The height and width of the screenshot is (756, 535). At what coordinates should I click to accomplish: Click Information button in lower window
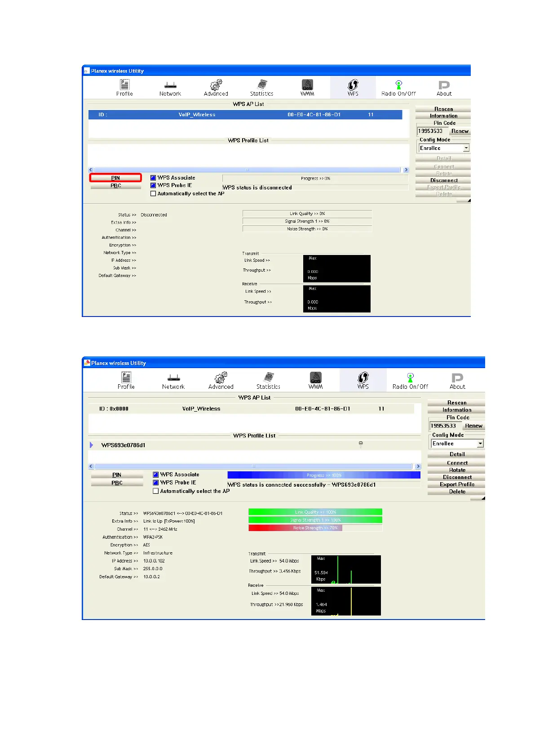(x=456, y=410)
